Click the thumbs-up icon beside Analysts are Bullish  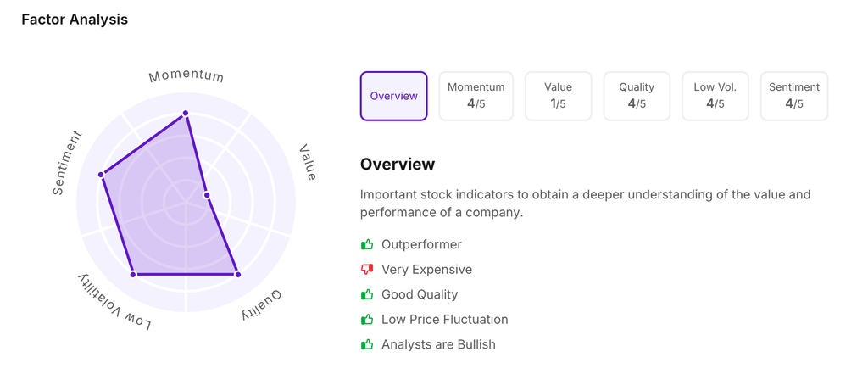(x=367, y=345)
